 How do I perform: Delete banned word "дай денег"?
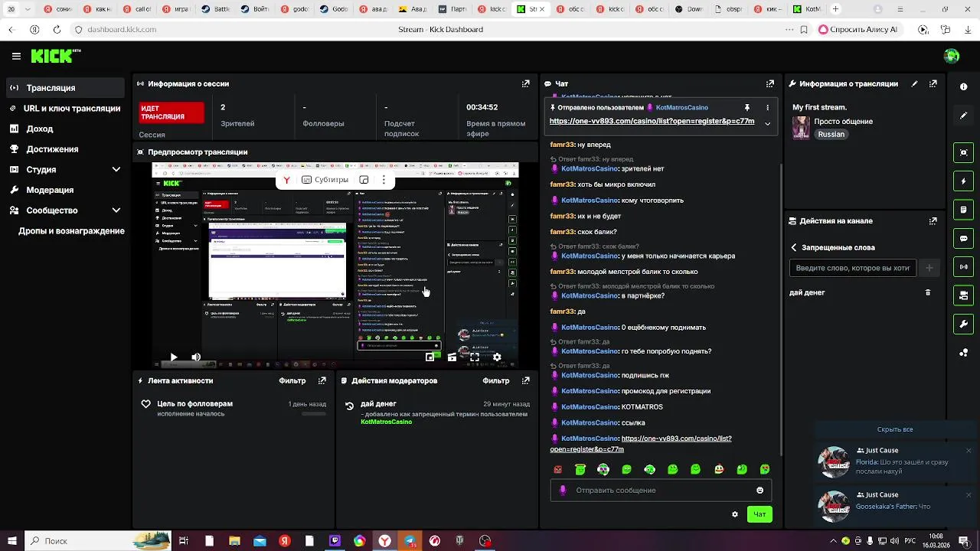coord(928,292)
